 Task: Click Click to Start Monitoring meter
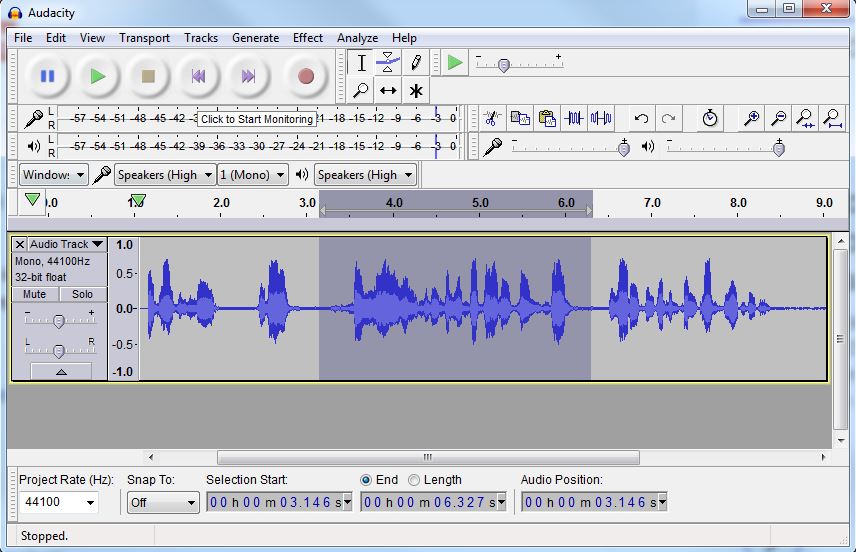click(257, 119)
